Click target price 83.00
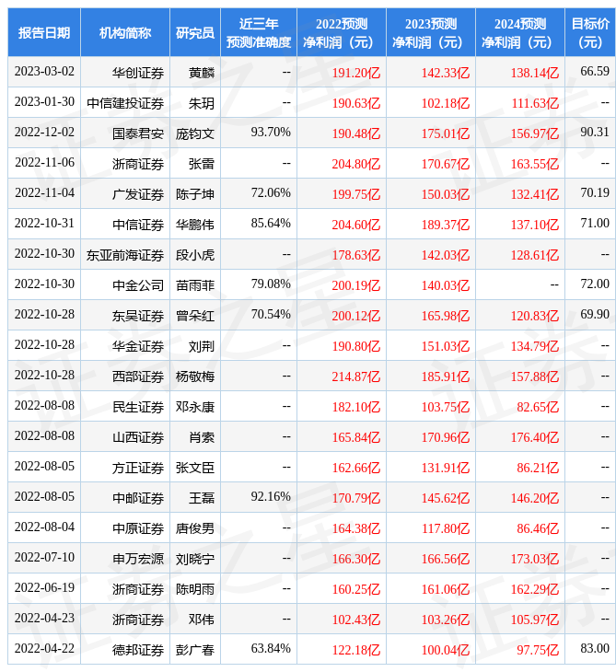The image size is (616, 672). [595, 649]
